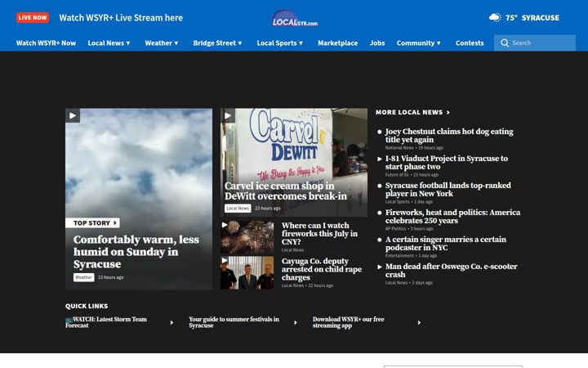The height and width of the screenshot is (368, 588).
Task: Open the fireworks thumbnail
Action: tap(247, 237)
